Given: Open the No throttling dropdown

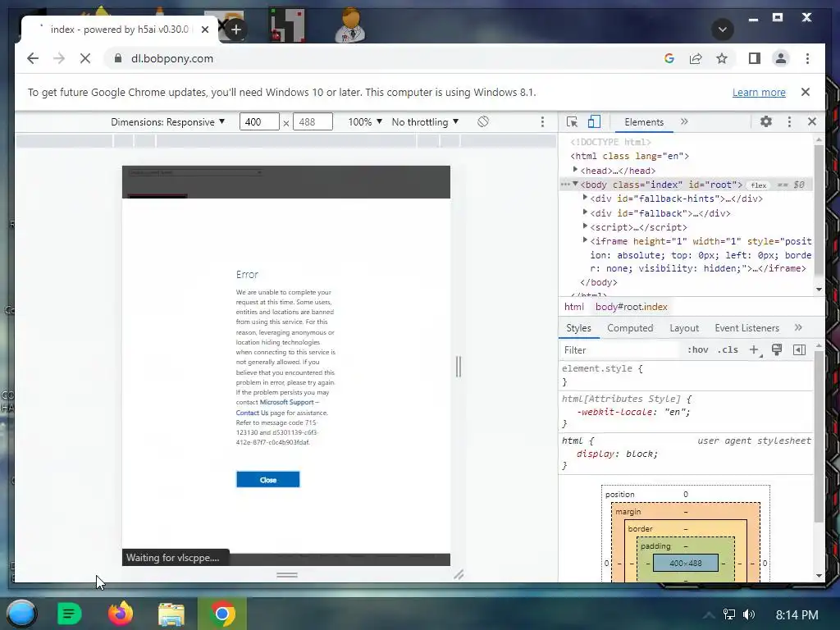Looking at the screenshot, I should pyautogui.click(x=426, y=122).
